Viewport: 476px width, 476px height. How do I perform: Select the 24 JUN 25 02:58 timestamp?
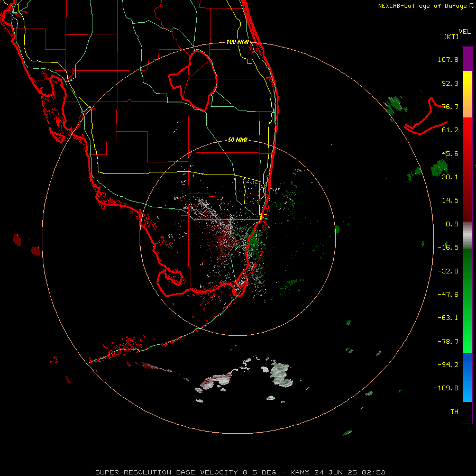350,472
